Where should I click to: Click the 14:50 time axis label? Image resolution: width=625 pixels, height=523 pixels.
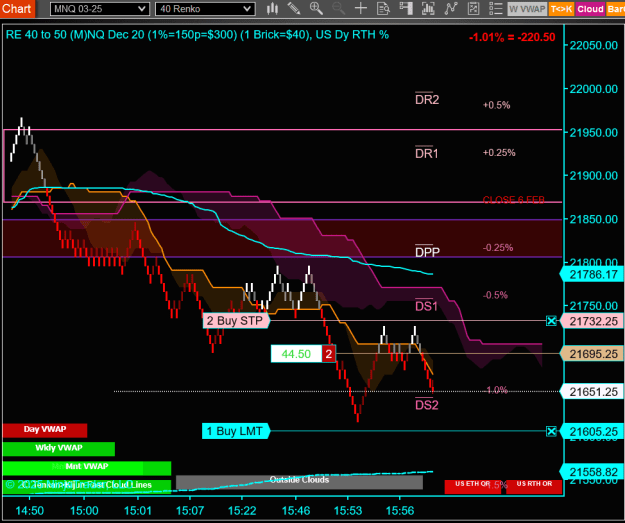click(29, 511)
